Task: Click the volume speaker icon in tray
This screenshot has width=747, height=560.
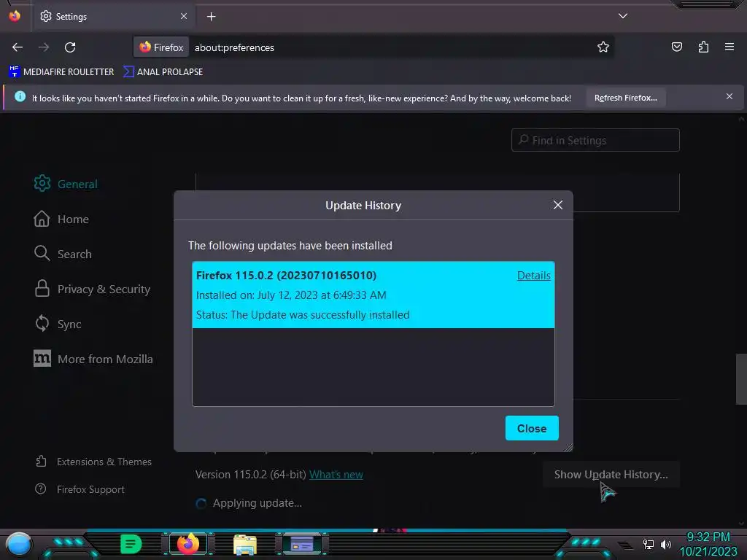Action: pos(665,544)
